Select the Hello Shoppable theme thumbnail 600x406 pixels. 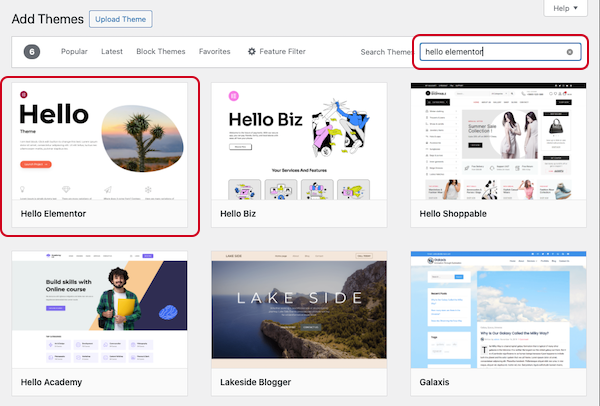pyautogui.click(x=499, y=140)
